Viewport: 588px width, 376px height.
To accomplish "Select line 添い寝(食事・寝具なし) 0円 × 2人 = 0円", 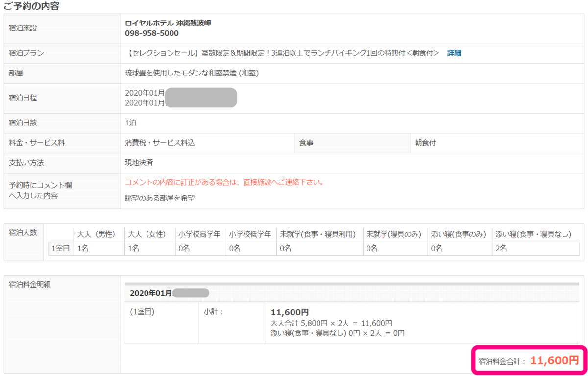I will (x=338, y=333).
